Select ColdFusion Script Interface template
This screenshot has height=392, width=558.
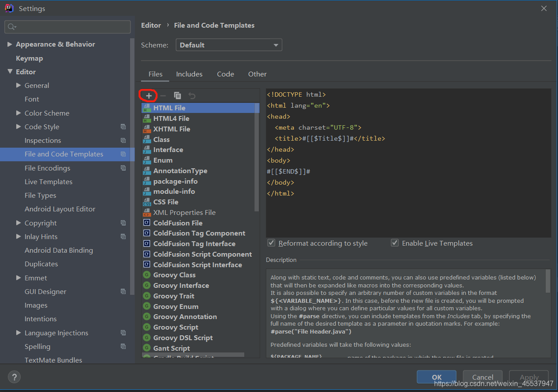click(198, 265)
